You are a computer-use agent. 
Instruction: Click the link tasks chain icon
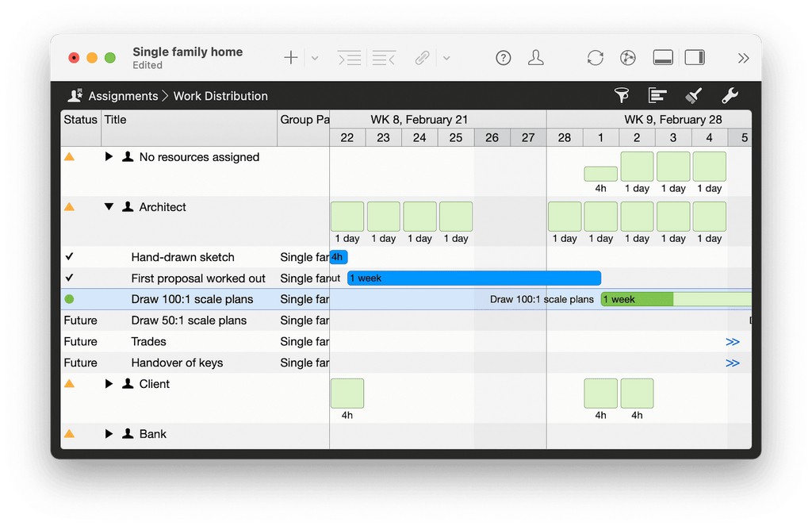(423, 58)
